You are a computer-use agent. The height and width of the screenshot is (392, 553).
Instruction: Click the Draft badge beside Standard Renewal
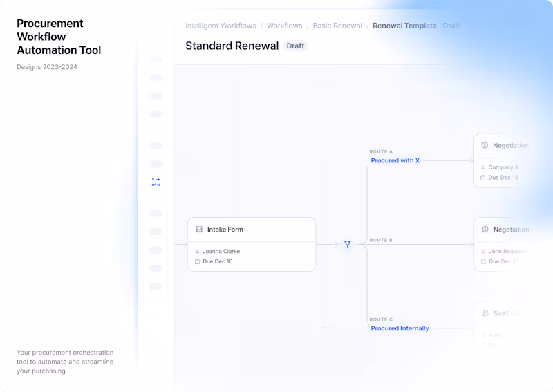[296, 46]
